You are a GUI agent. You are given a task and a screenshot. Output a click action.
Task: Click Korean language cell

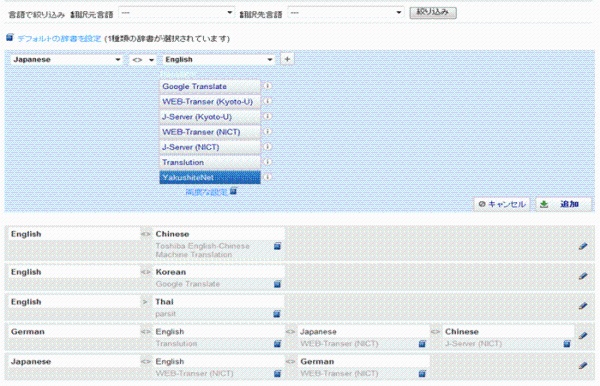click(x=219, y=272)
